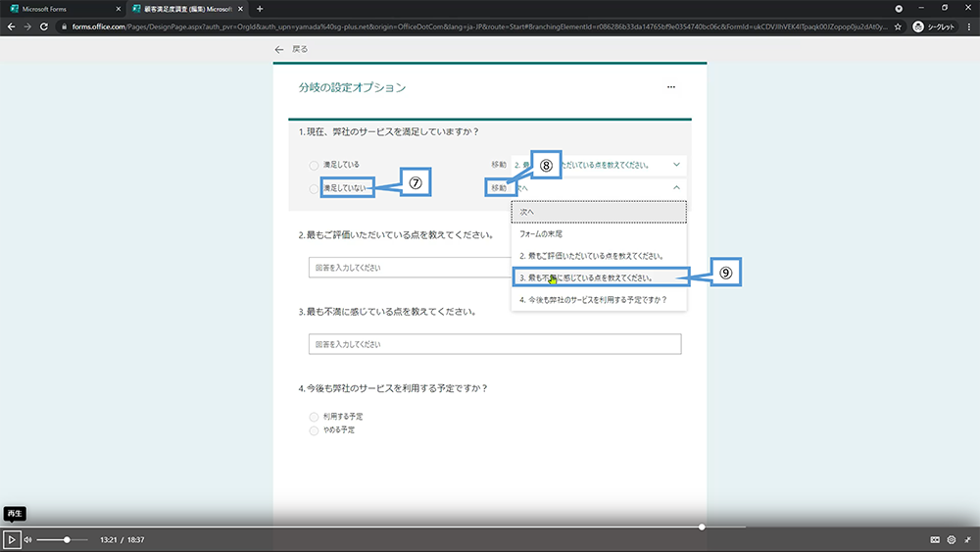Click the 戻る back arrow link

click(291, 49)
